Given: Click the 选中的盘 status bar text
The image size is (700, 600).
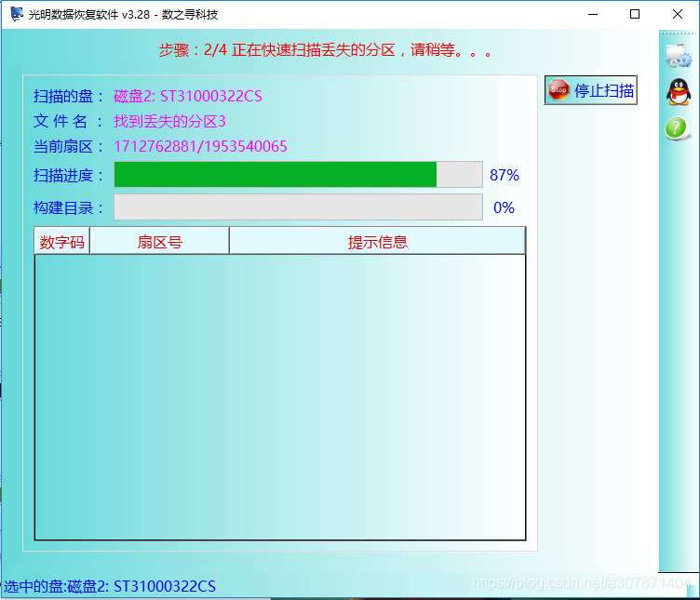Looking at the screenshot, I should point(110,586).
